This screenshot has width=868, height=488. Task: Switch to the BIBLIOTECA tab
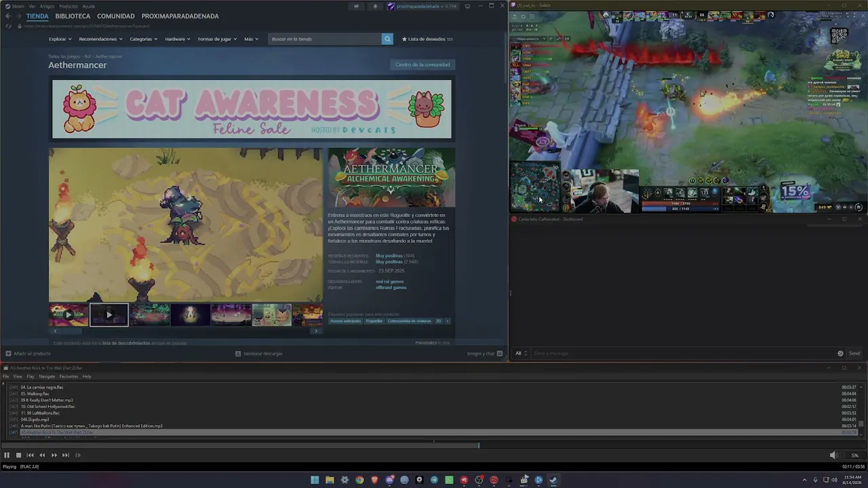click(73, 16)
